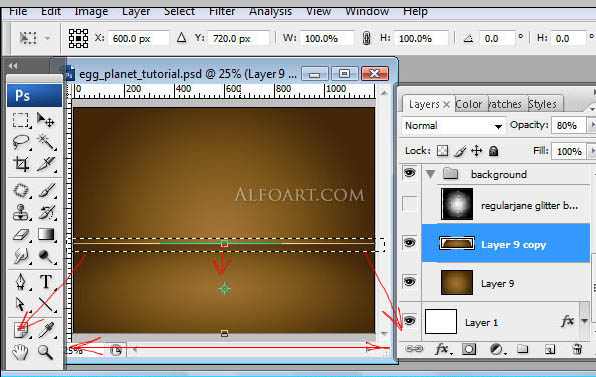Click the Link layers icon
Image resolution: width=596 pixels, height=377 pixels.
coord(414,349)
